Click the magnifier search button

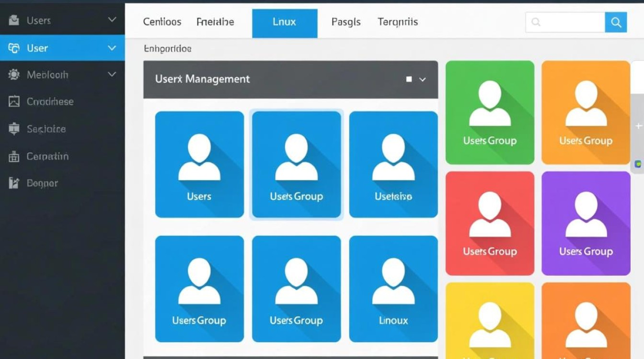coord(616,22)
